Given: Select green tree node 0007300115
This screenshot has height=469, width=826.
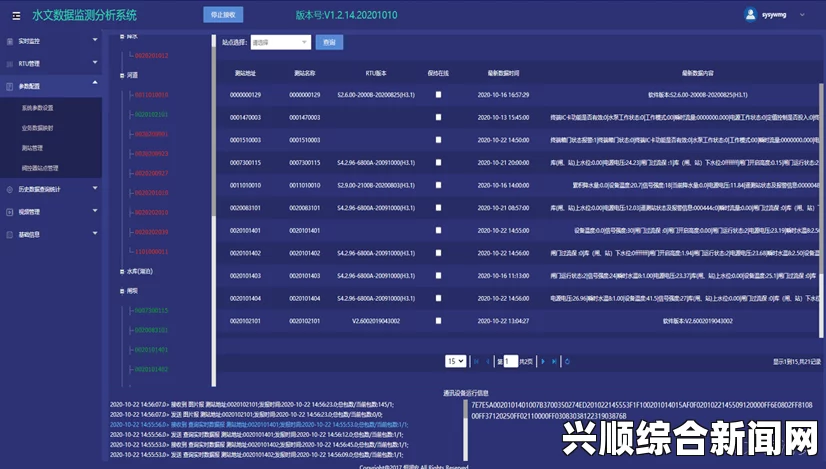Looking at the screenshot, I should 152,311.
